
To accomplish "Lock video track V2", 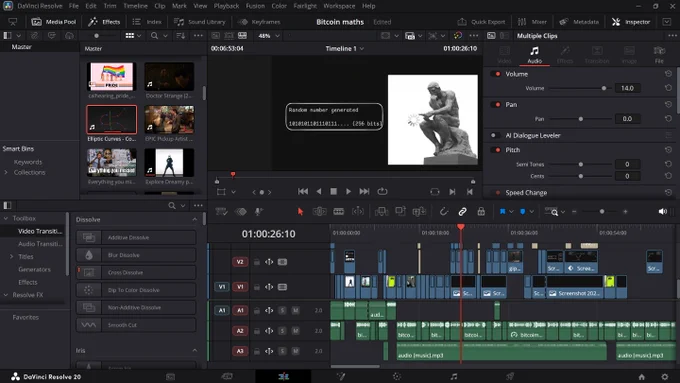I will pos(257,262).
